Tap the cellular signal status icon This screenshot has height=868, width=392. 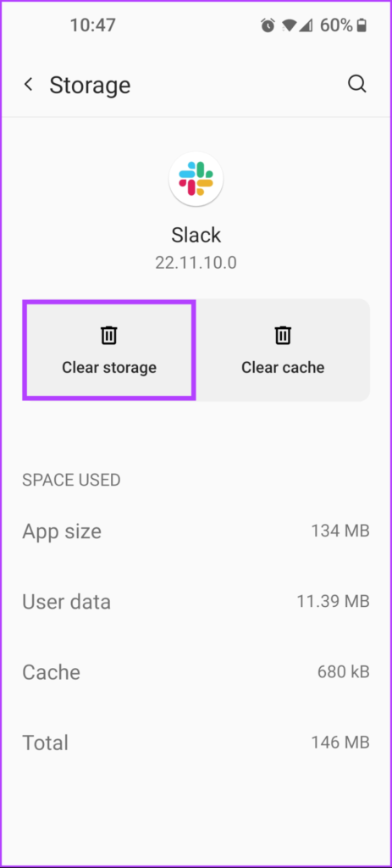pyautogui.click(x=306, y=25)
